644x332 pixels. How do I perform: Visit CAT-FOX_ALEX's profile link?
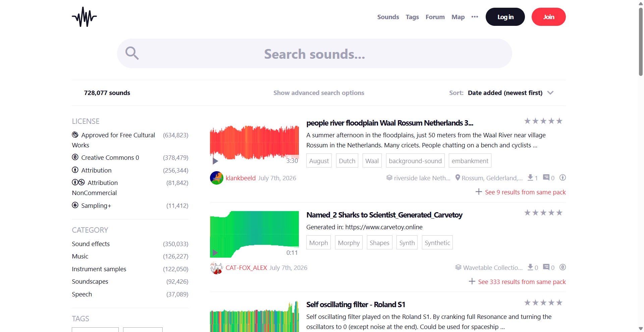[246, 268]
